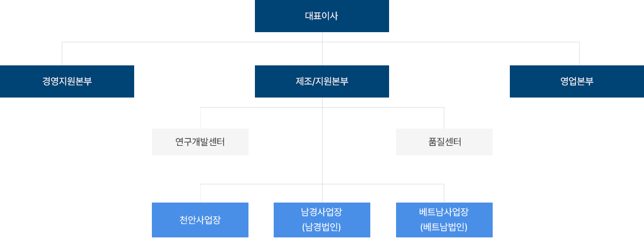This screenshot has height=239, width=644.
Task: Click the 대표이사 box at the top
Action: click(x=321, y=16)
